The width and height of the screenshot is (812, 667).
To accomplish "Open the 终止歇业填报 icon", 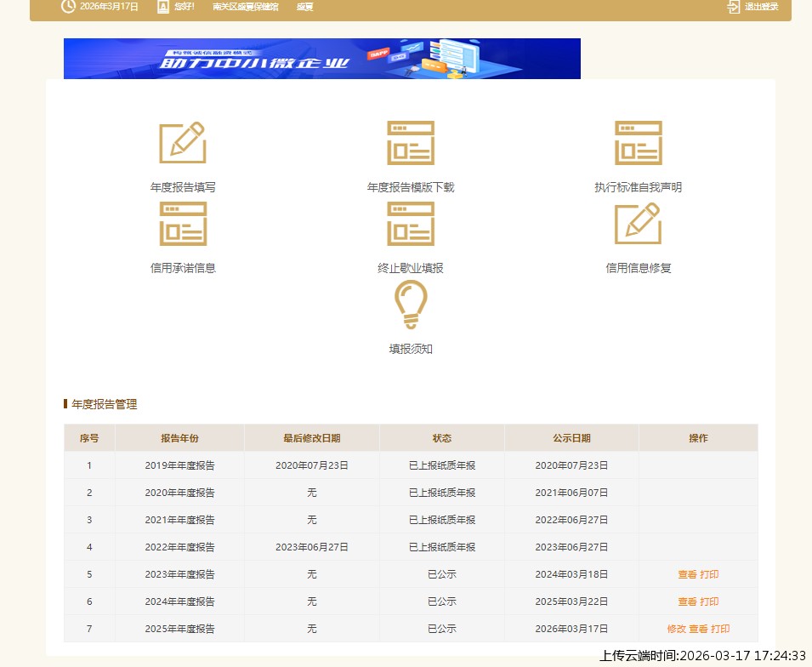I will [x=411, y=224].
